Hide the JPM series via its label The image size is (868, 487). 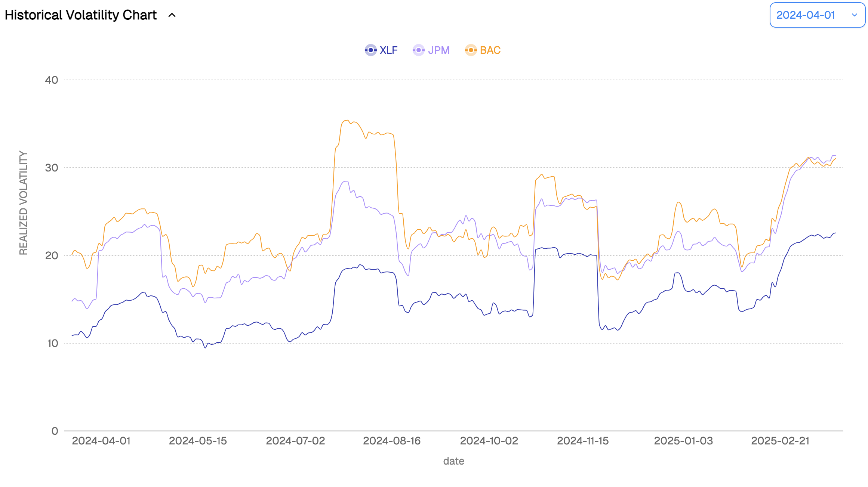(438, 50)
